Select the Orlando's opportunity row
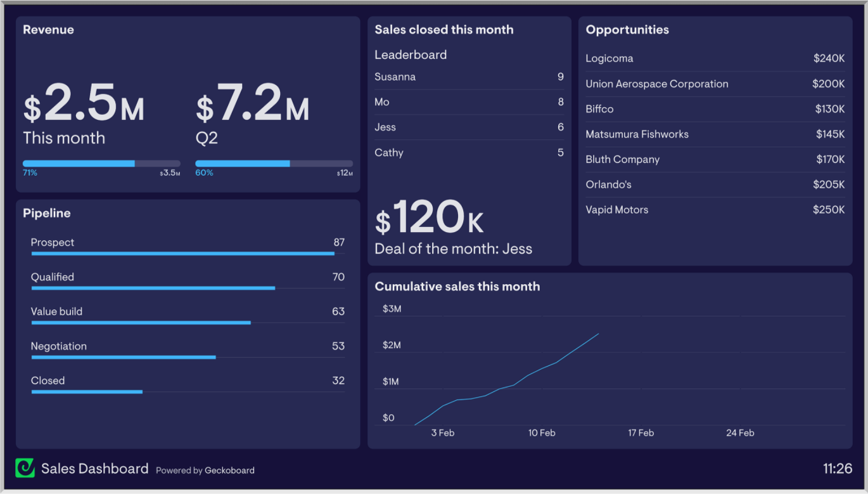The height and width of the screenshot is (494, 868). point(715,185)
